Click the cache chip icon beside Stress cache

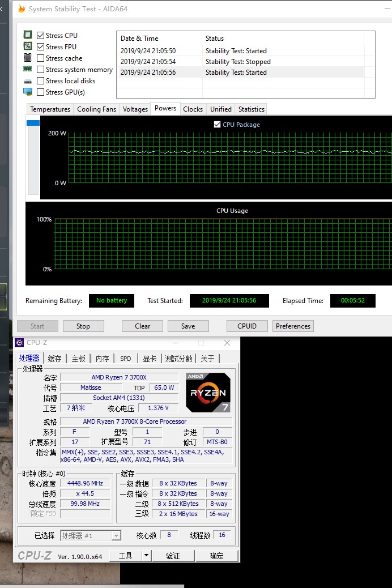coord(28,57)
